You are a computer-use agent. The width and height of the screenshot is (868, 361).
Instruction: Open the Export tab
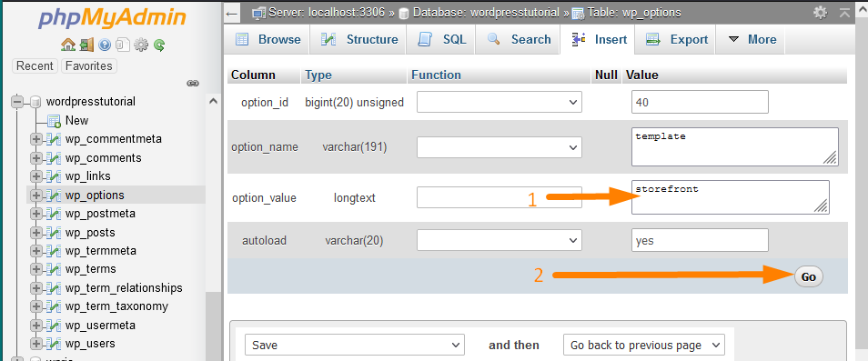click(x=676, y=40)
